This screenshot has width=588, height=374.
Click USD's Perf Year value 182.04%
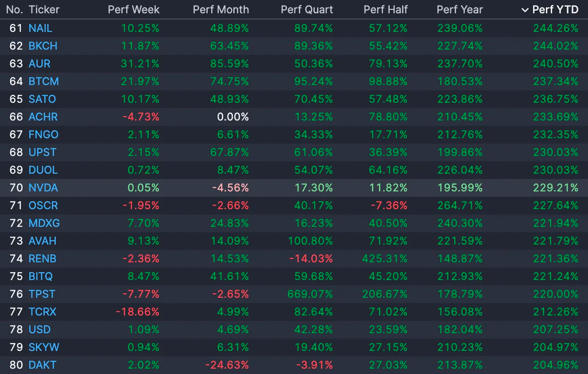click(460, 330)
